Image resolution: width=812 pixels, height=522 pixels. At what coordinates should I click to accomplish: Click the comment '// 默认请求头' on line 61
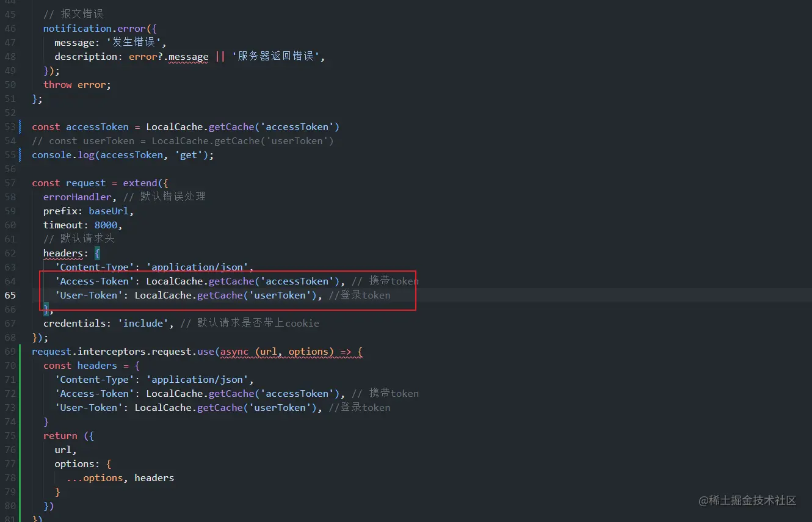(x=79, y=239)
